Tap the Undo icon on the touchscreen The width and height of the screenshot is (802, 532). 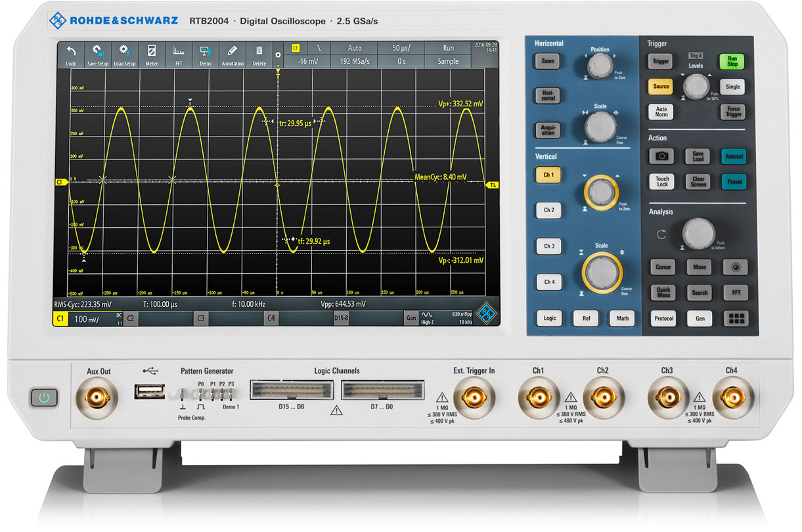[x=71, y=55]
